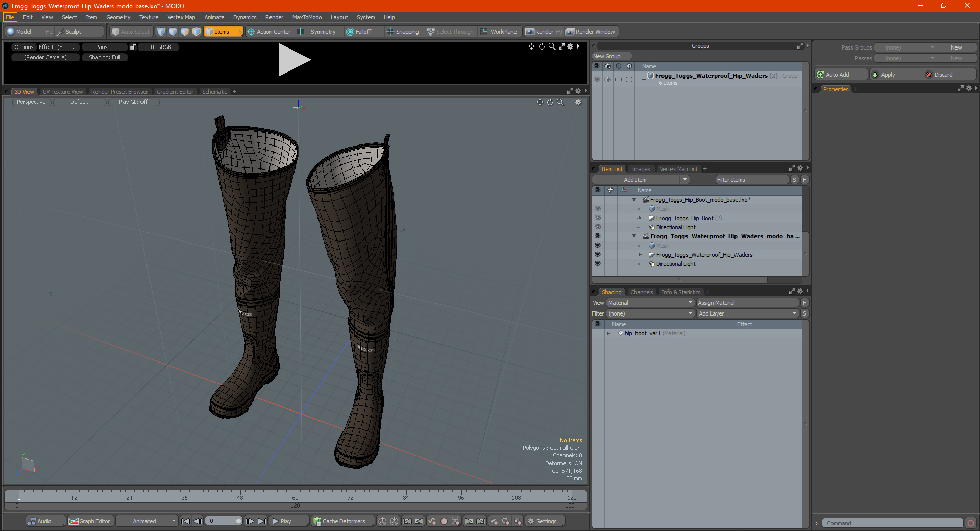Activate Items selection mode
The height and width of the screenshot is (531, 980).
pos(223,32)
